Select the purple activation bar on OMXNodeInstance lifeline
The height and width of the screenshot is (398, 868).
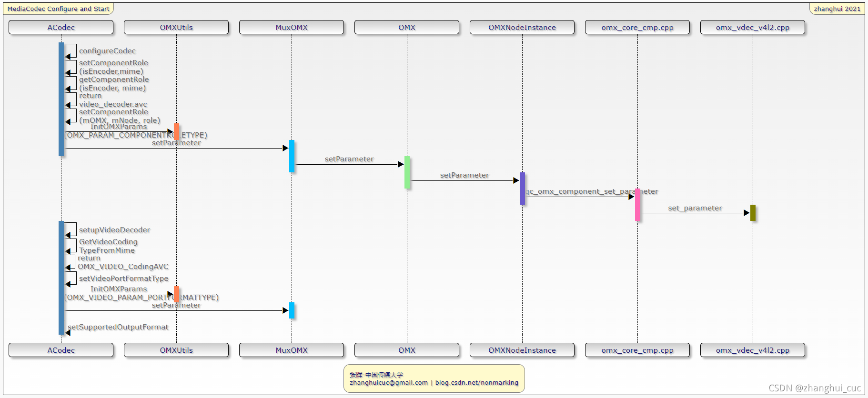522,189
